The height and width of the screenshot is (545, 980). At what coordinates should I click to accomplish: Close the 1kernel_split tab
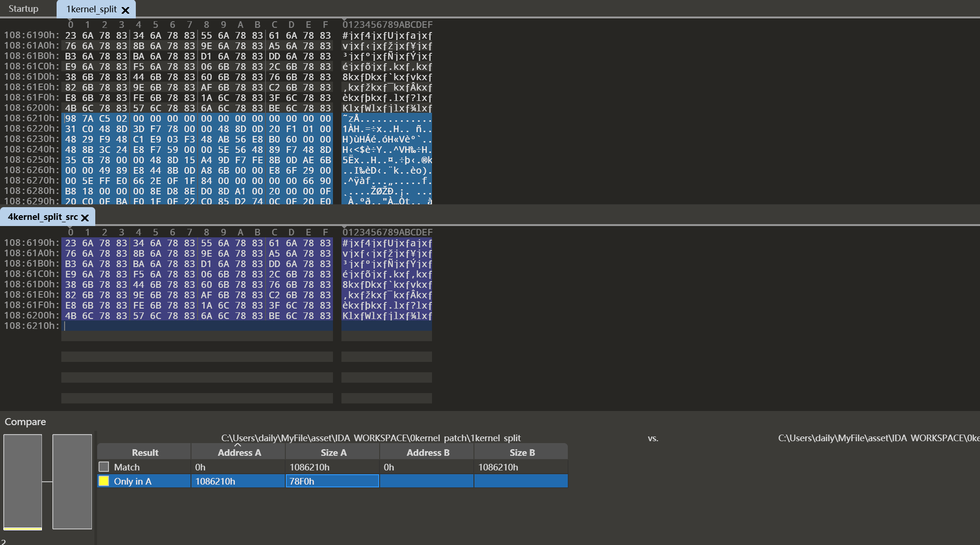pos(125,10)
